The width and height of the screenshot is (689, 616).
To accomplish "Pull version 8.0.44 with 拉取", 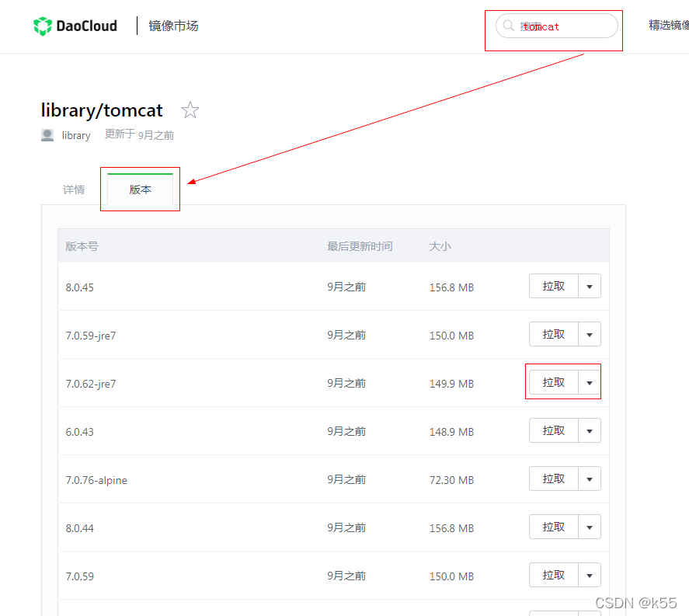I will tap(554, 527).
